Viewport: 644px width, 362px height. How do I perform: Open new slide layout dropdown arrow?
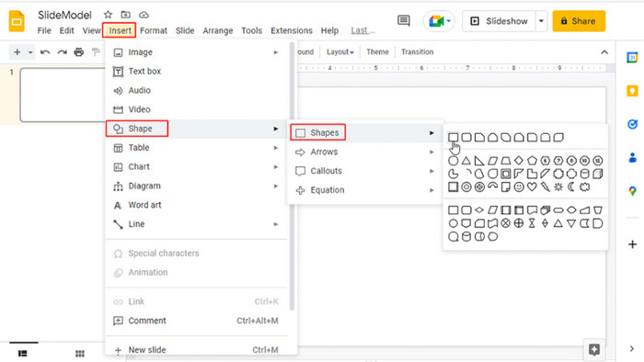click(x=30, y=52)
